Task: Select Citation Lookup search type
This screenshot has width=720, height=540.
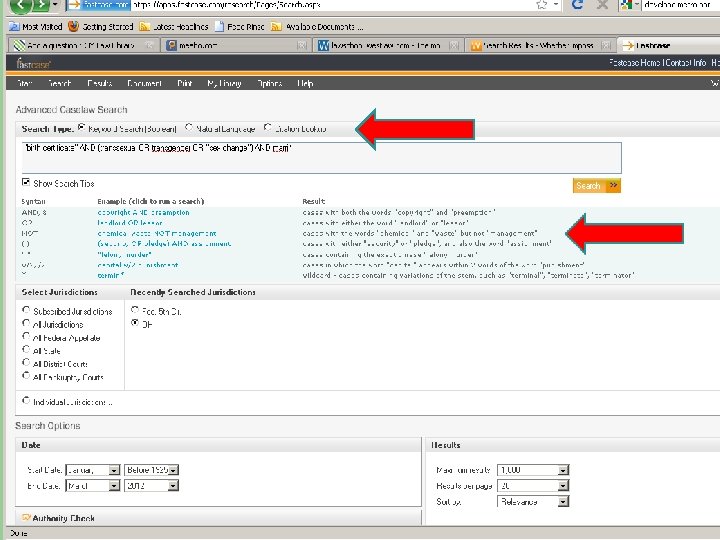Action: (268, 127)
